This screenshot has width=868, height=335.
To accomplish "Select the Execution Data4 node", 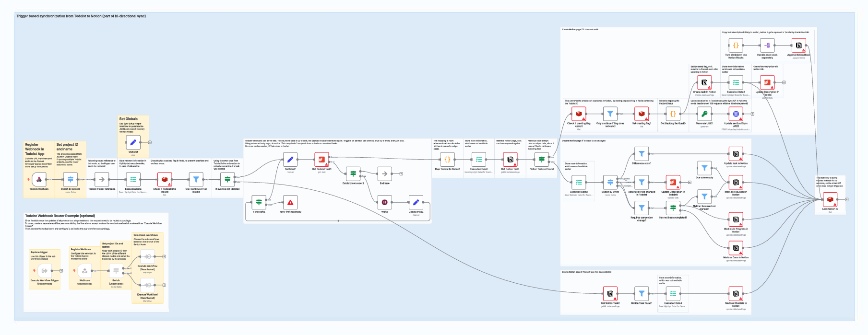I will pos(673,294).
